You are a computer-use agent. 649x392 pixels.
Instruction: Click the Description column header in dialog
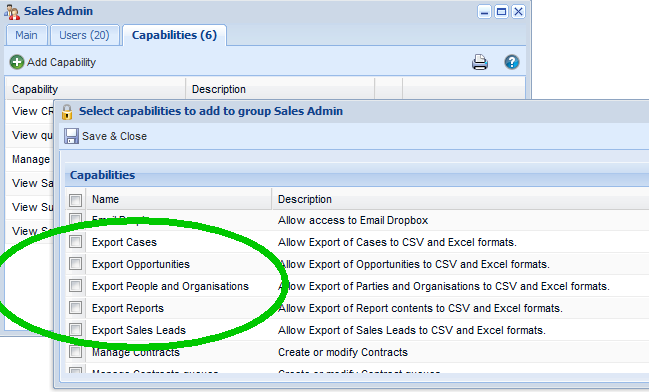[460, 200]
